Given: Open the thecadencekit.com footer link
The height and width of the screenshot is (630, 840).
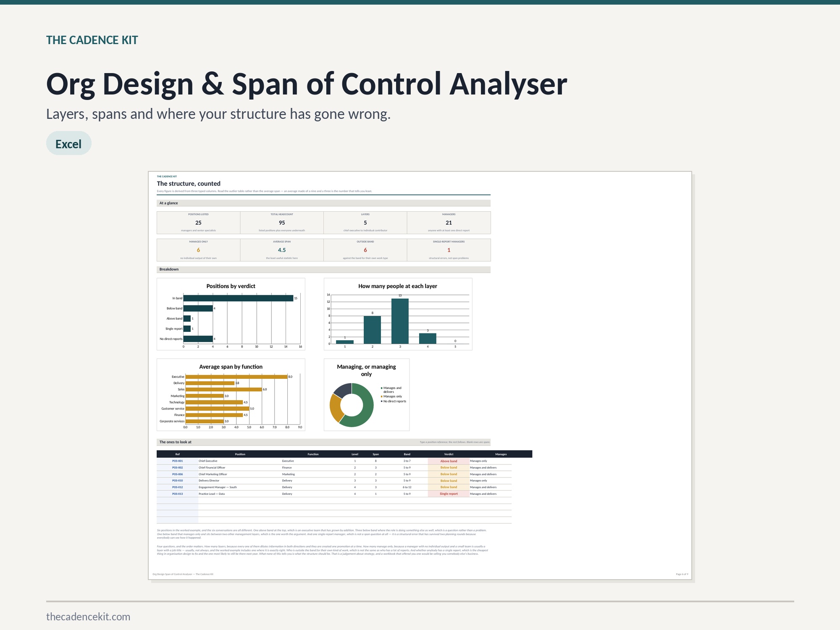Looking at the screenshot, I should coord(88,617).
